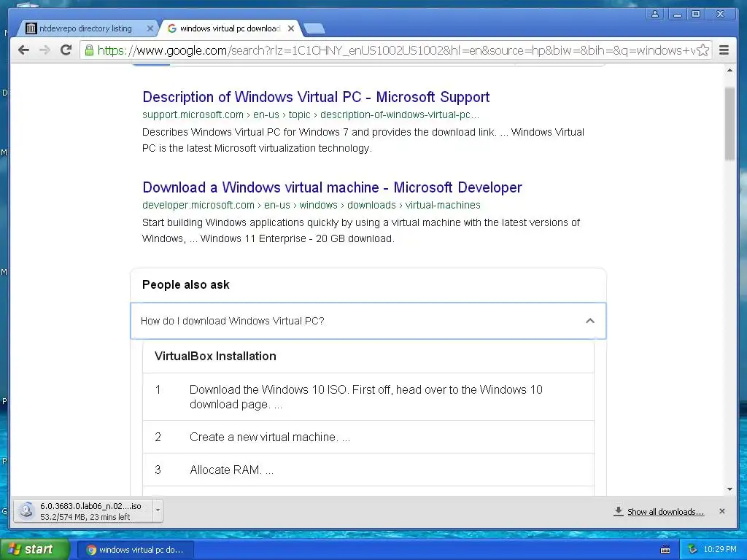Click the browser forward arrow
The height and width of the screenshot is (560, 747).
click(44, 50)
